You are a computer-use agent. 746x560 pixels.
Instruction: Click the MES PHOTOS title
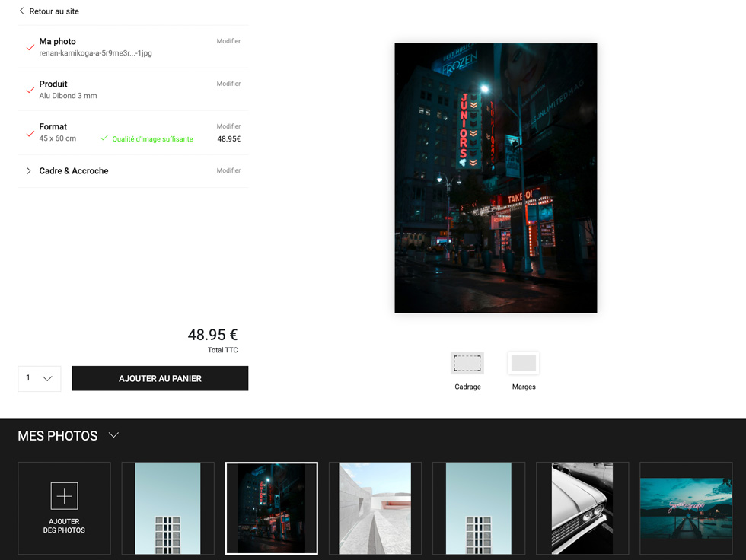[x=58, y=435]
